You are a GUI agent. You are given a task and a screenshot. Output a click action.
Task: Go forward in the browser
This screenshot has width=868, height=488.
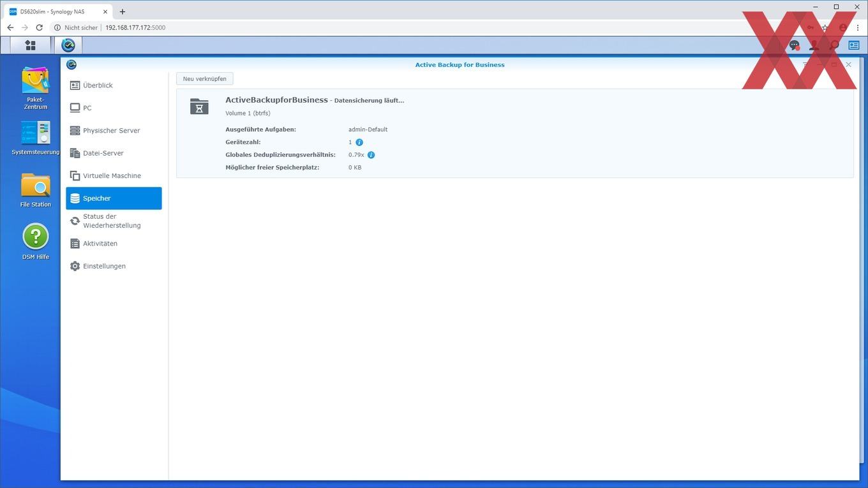click(x=25, y=27)
